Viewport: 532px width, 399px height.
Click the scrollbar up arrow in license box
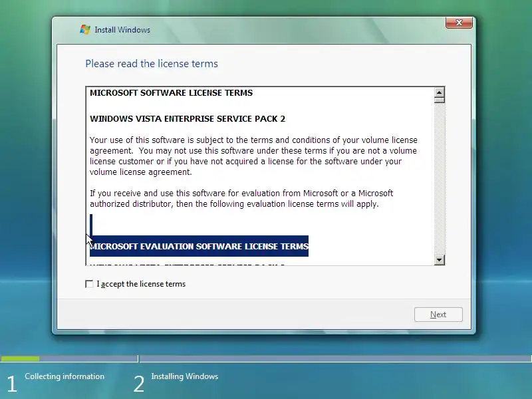click(x=440, y=92)
